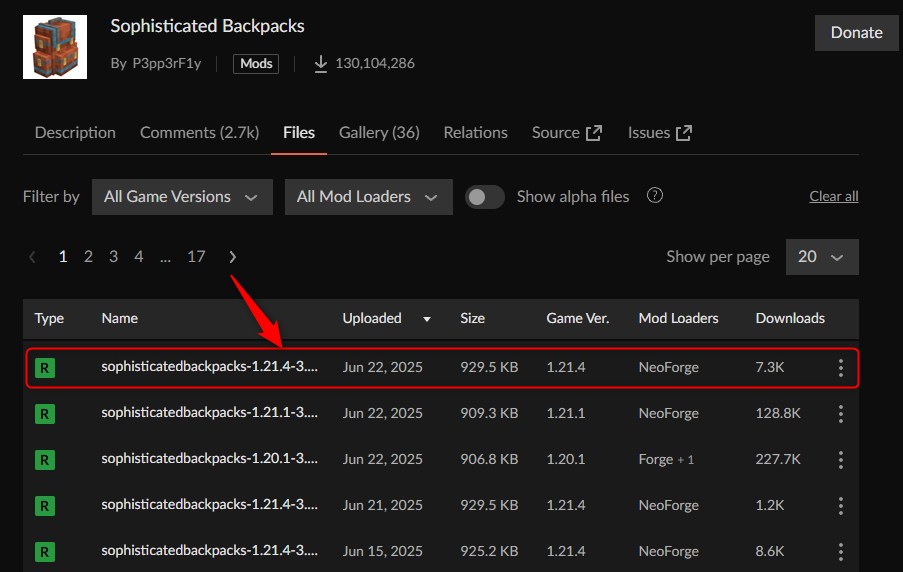Image resolution: width=903 pixels, height=572 pixels.
Task: Go to page 3
Action: coord(113,257)
